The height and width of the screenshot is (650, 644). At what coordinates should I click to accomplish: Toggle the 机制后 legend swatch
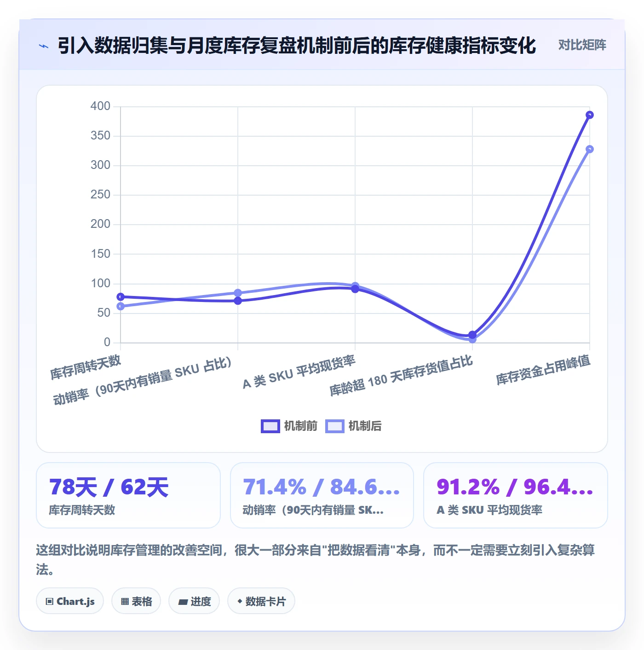click(x=334, y=426)
